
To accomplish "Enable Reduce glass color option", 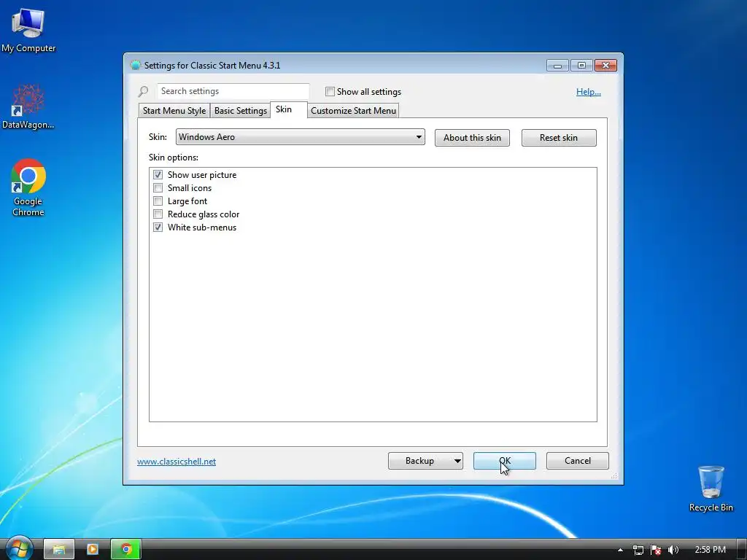I will click(x=158, y=214).
